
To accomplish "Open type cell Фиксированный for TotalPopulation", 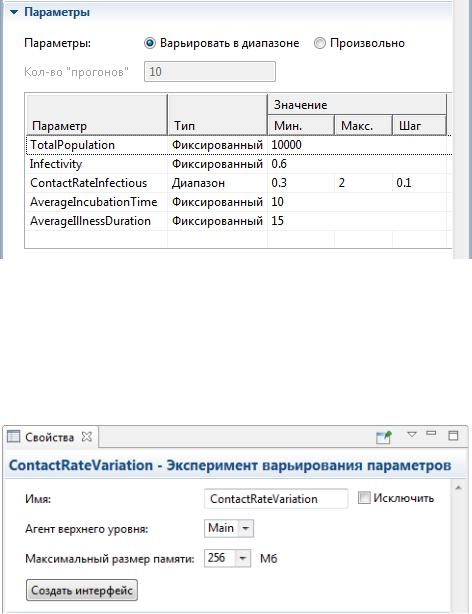I will tap(217, 145).
